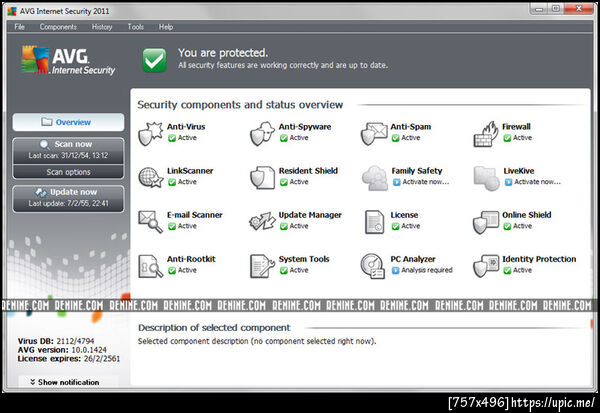This screenshot has width=600, height=413.
Task: Open the LiveKive icon
Action: click(x=486, y=178)
